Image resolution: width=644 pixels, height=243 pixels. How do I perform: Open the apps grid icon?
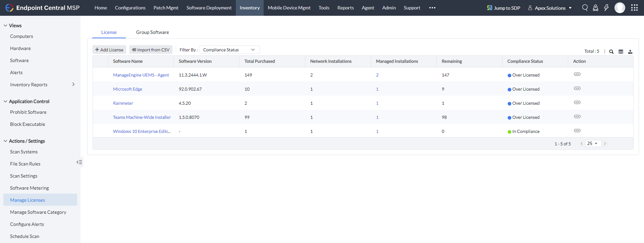point(634,8)
